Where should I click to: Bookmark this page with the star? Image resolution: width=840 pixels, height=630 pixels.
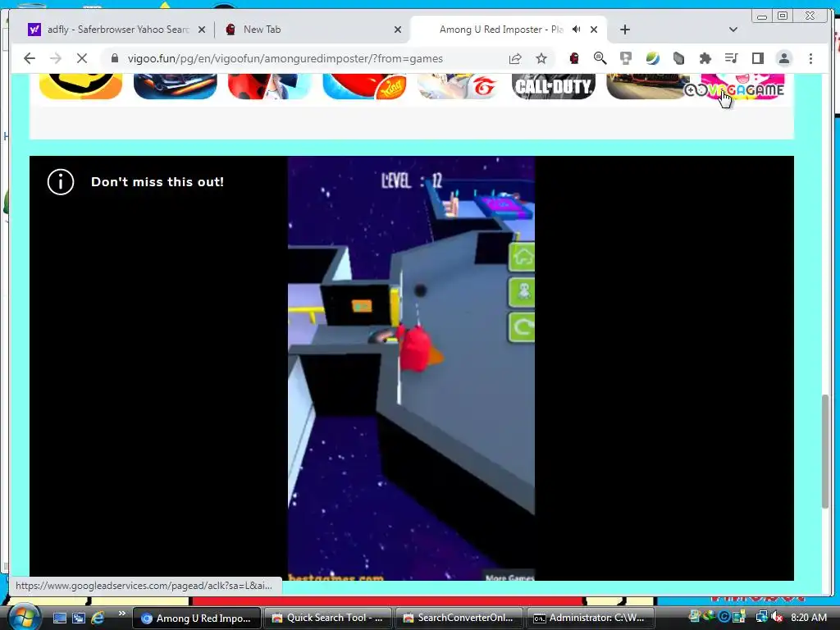pos(541,58)
